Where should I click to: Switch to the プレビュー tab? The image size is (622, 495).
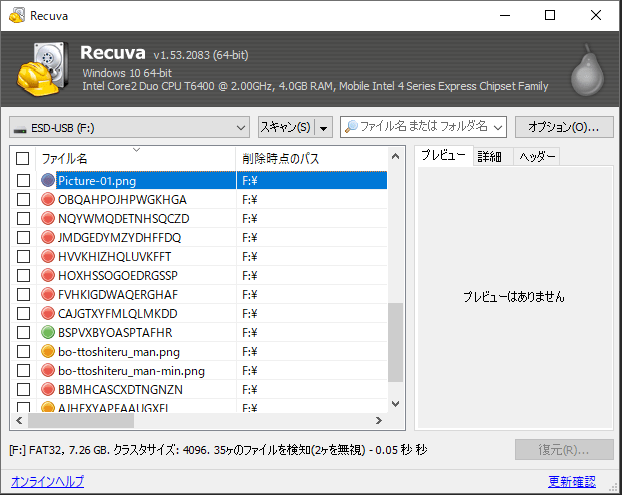click(x=443, y=155)
